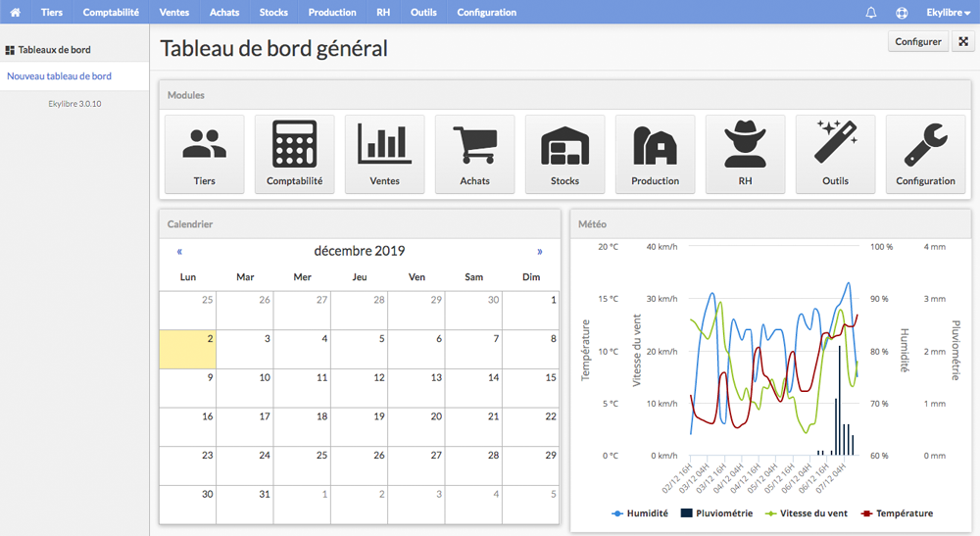Screen dimensions: 980x536
Task: Toggle fullscreen with the expand icon
Action: coord(963,41)
